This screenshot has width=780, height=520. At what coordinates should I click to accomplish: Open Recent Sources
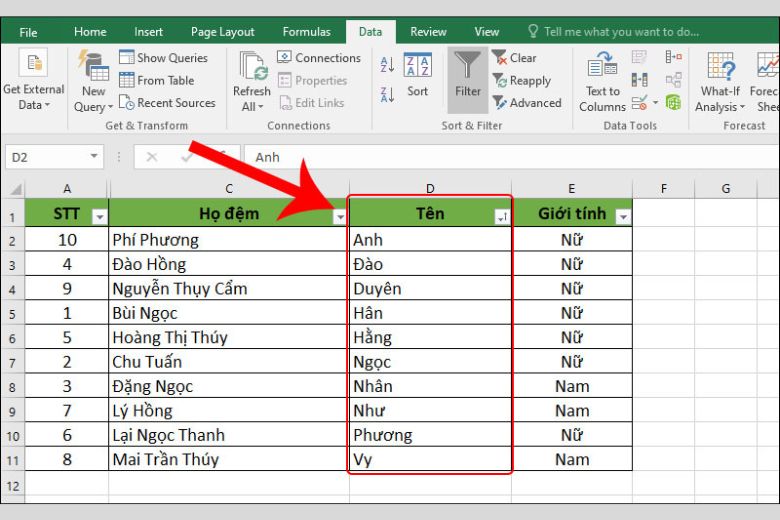(x=167, y=103)
